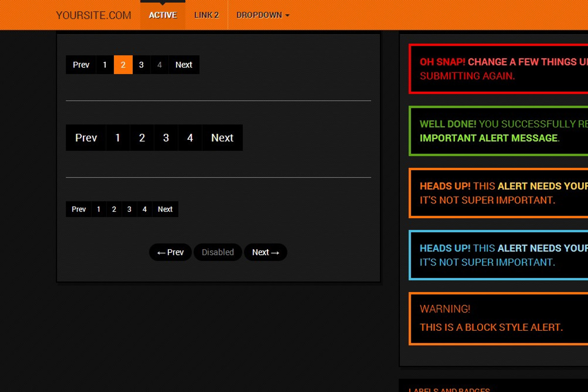Choose page 1 in large pagination
Screen dimensions: 588x392
[118, 138]
